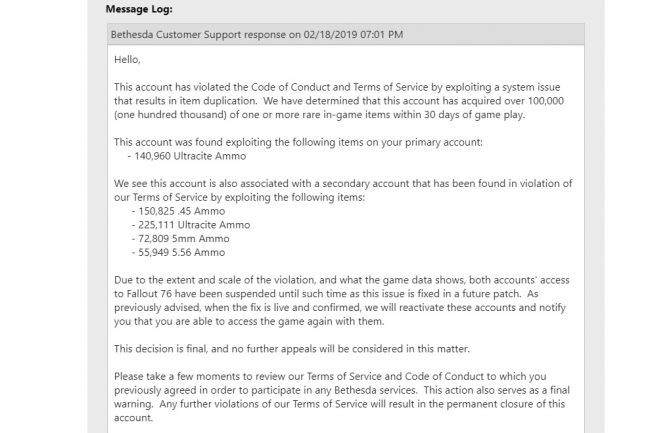
Task: Select the 225,111 Ultracite Ammo entry
Action: [191, 225]
